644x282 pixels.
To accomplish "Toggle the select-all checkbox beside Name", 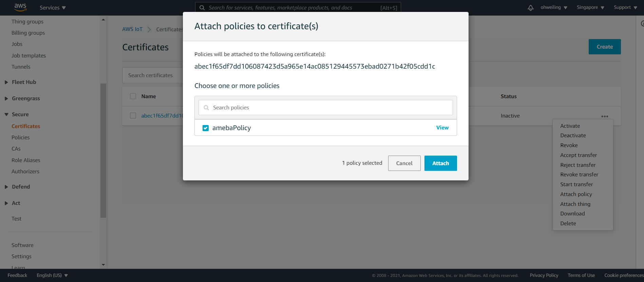I will (x=133, y=96).
